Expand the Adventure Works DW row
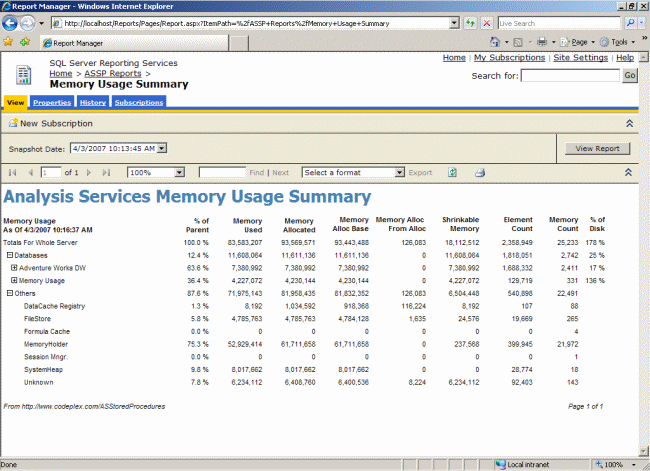Screen dimensions: 650x471 (x=14, y=268)
